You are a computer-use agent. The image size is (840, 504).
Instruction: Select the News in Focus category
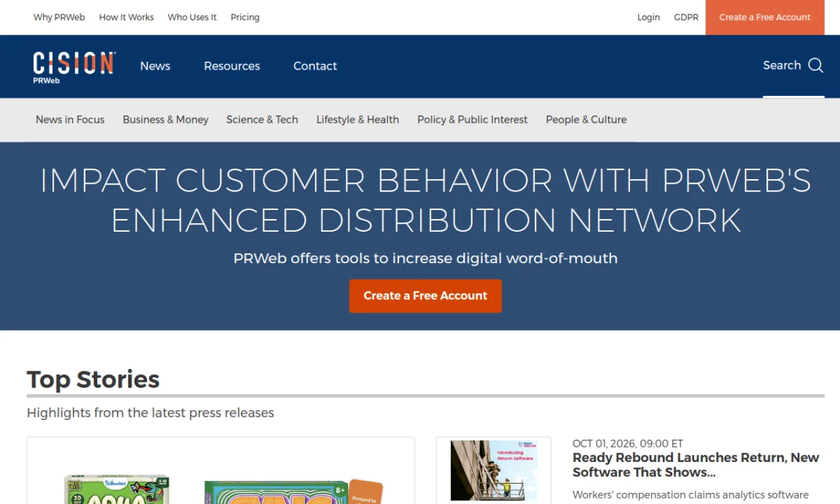tap(70, 119)
